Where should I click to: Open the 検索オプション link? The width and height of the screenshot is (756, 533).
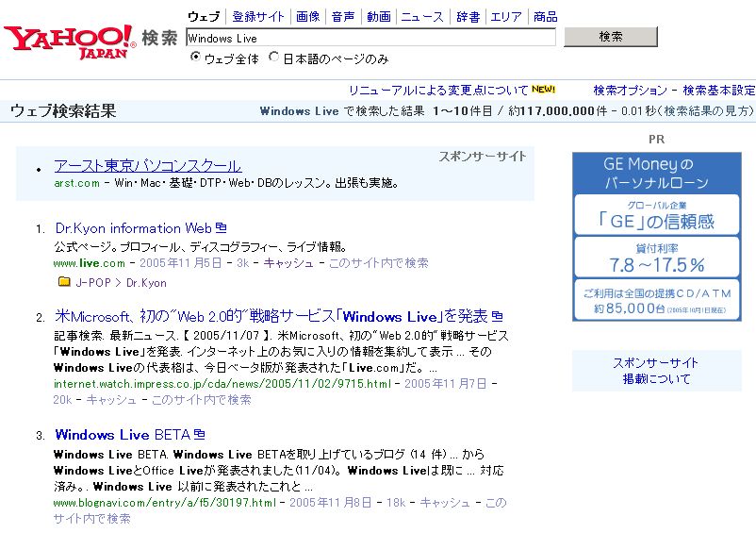(631, 91)
